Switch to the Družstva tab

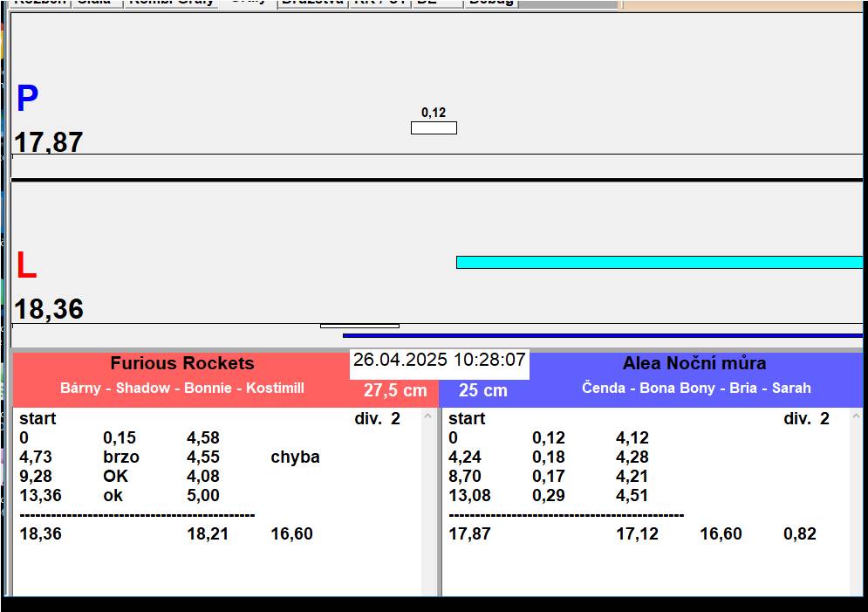(312, 3)
